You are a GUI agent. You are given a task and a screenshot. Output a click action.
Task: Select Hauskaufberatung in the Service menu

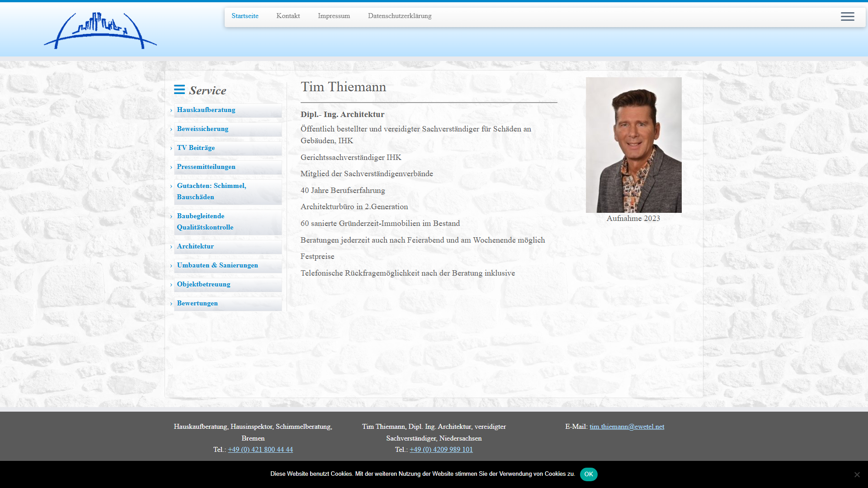[228, 110]
